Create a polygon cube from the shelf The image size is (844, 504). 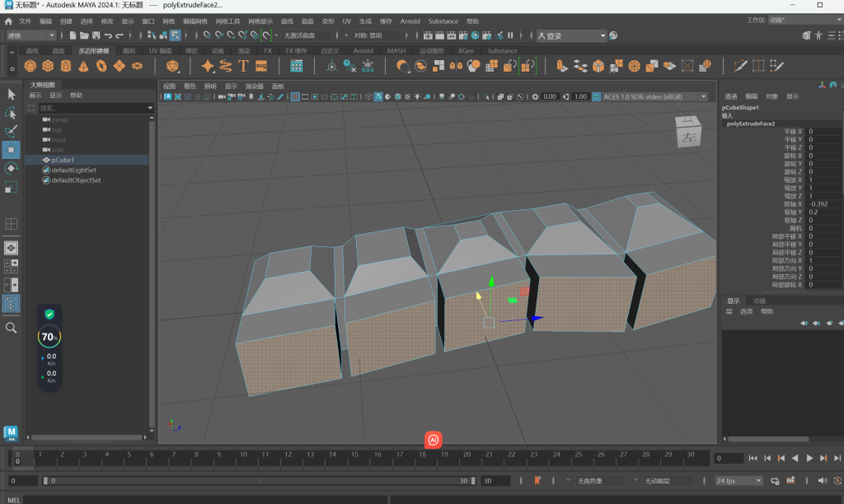48,66
